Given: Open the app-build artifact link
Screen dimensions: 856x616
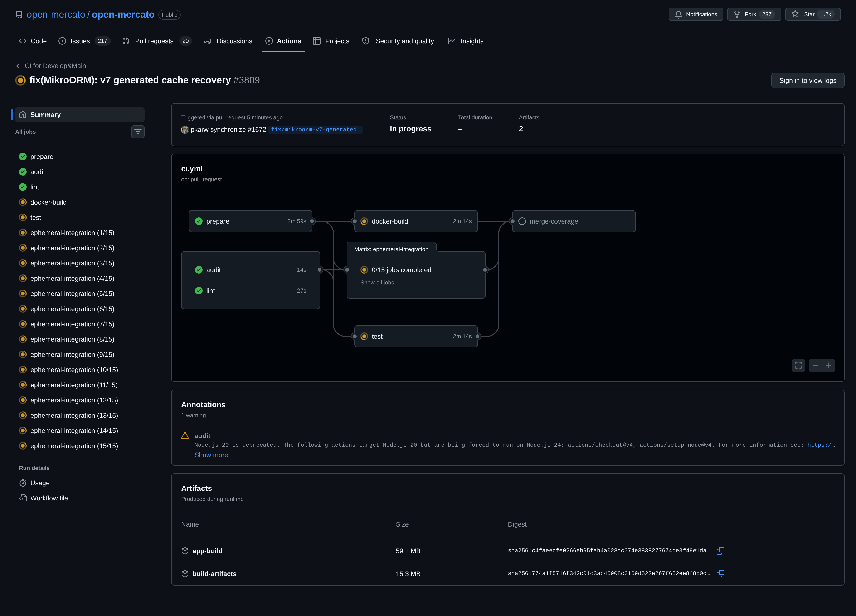Looking at the screenshot, I should [207, 551].
